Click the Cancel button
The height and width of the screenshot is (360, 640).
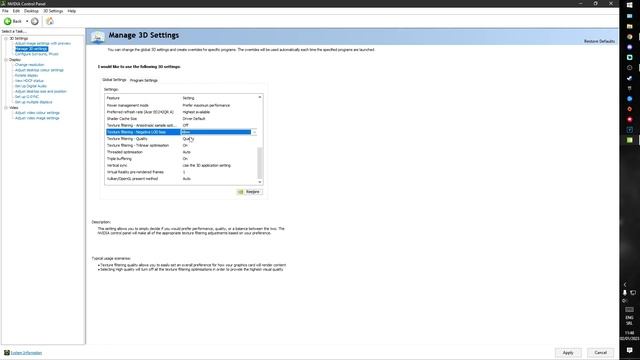tap(600, 353)
